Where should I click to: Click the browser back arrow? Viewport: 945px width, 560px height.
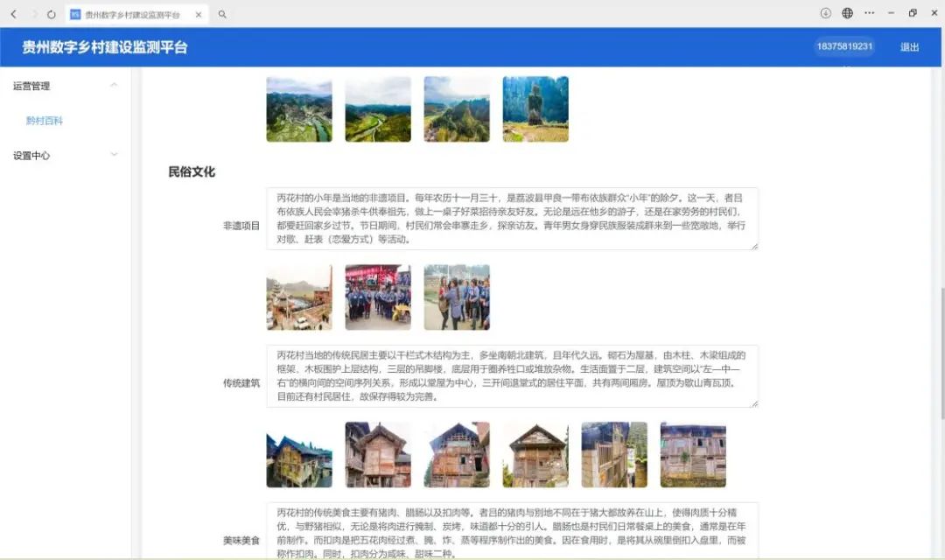(13, 14)
